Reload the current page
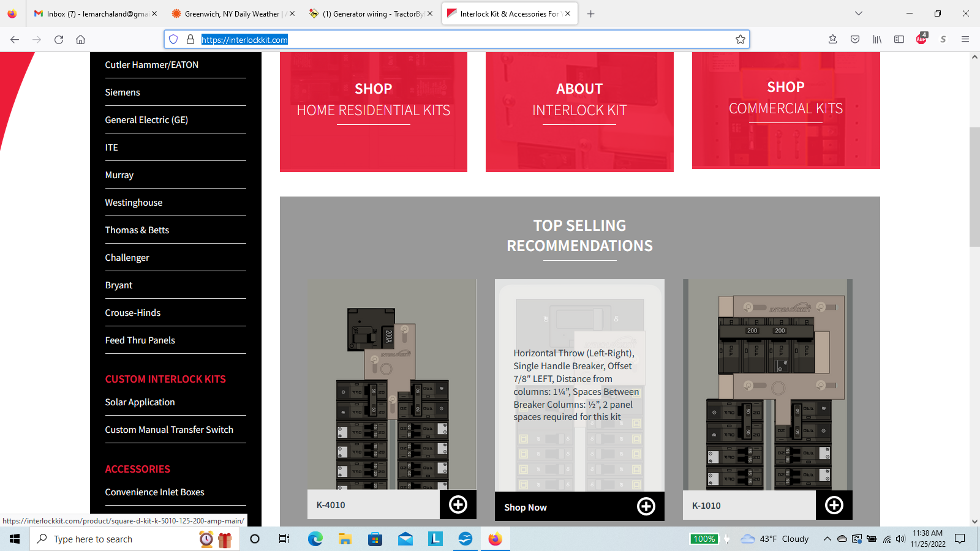 click(59, 39)
